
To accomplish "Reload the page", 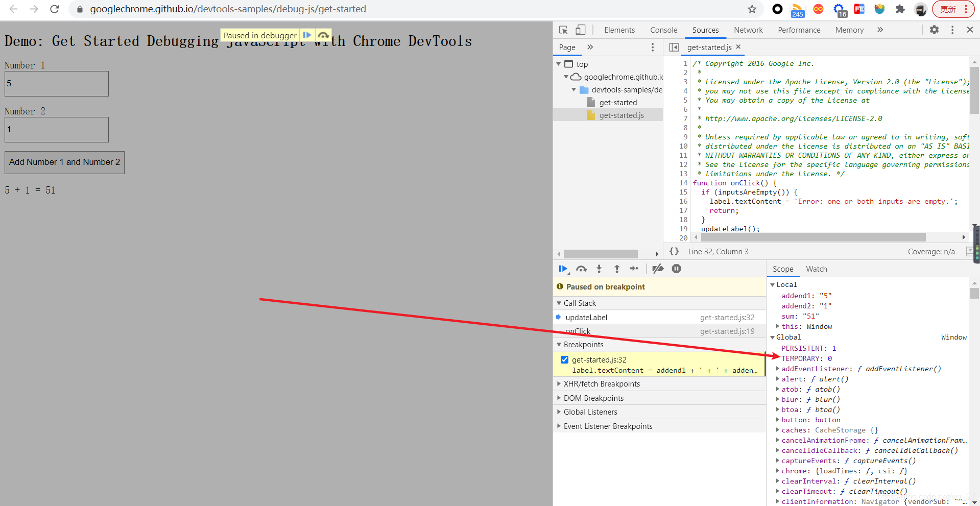I will (55, 9).
